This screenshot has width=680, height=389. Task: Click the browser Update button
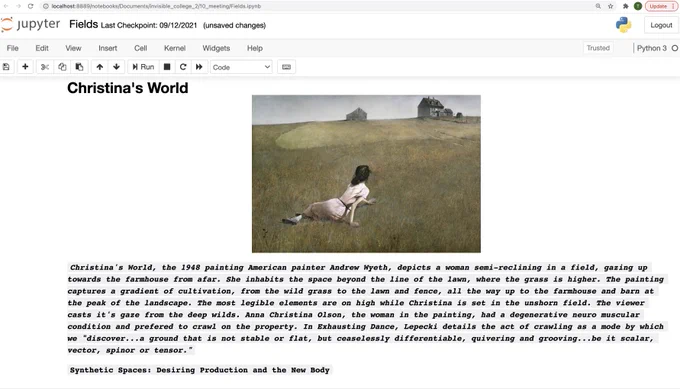click(x=661, y=6)
